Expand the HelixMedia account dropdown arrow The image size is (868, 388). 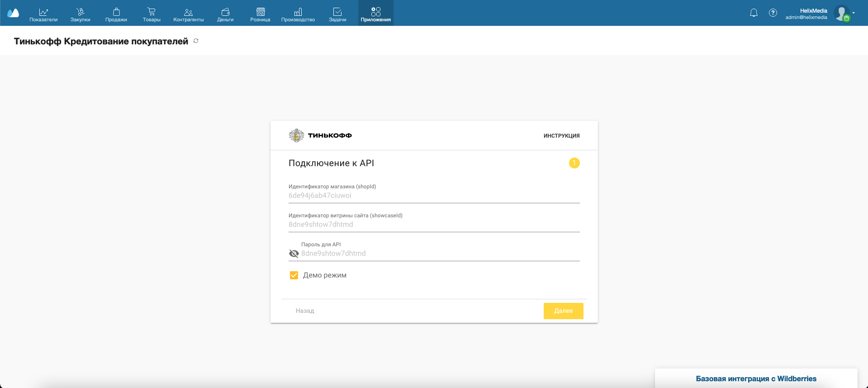point(854,13)
